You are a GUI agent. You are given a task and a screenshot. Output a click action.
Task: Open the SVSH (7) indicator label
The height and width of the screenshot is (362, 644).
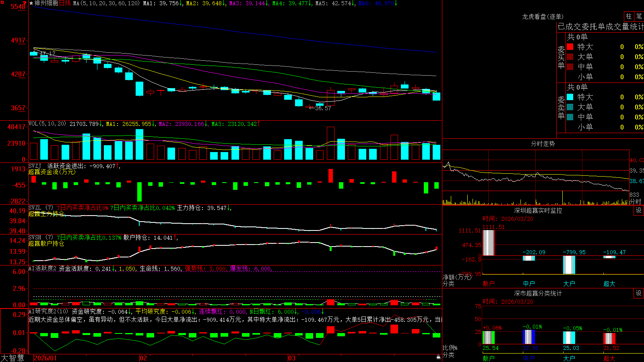[41, 238]
